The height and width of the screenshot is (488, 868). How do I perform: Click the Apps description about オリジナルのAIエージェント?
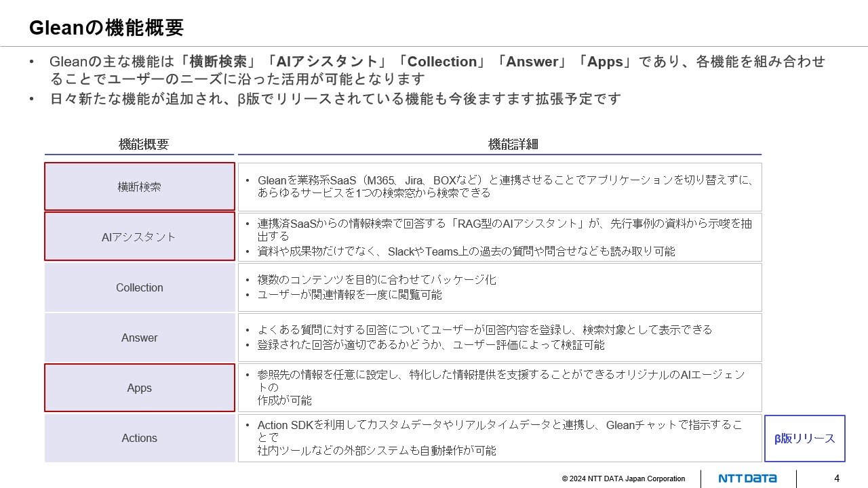coord(499,381)
